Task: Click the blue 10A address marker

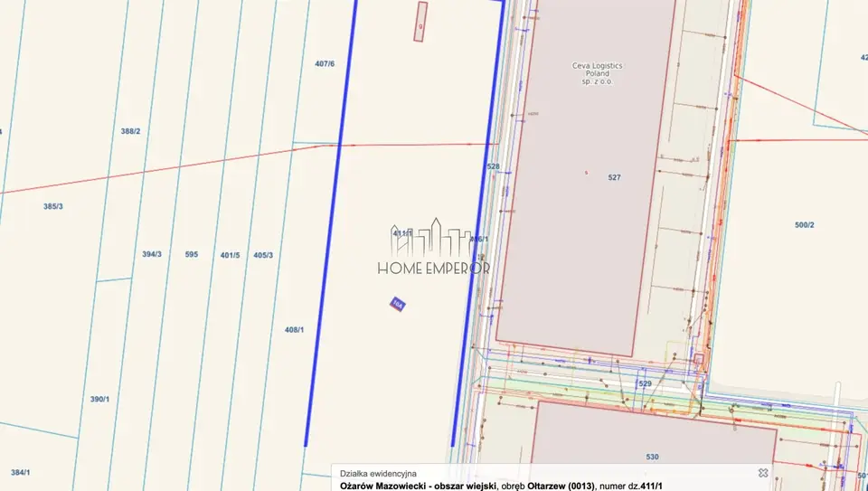Action: pyautogui.click(x=397, y=304)
